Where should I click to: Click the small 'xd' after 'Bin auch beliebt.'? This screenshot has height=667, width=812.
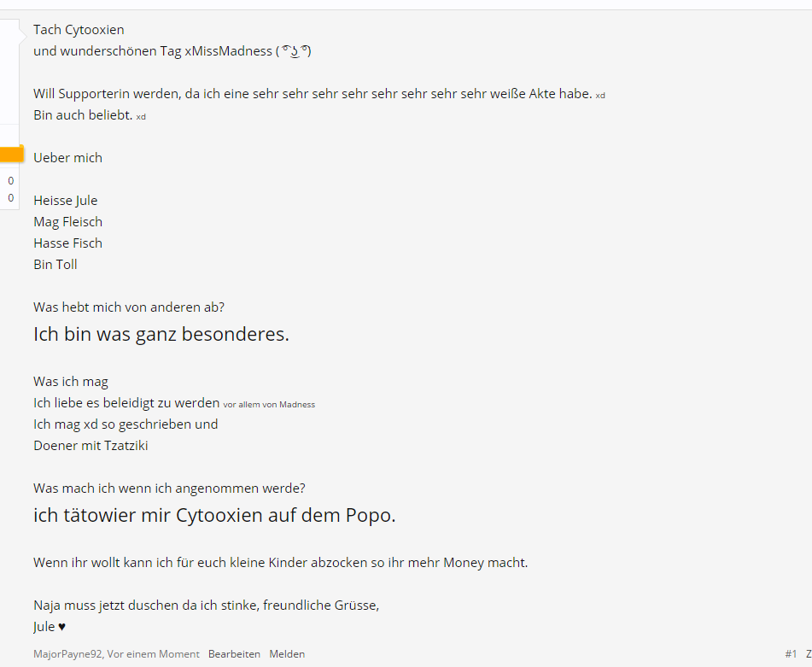click(x=141, y=116)
